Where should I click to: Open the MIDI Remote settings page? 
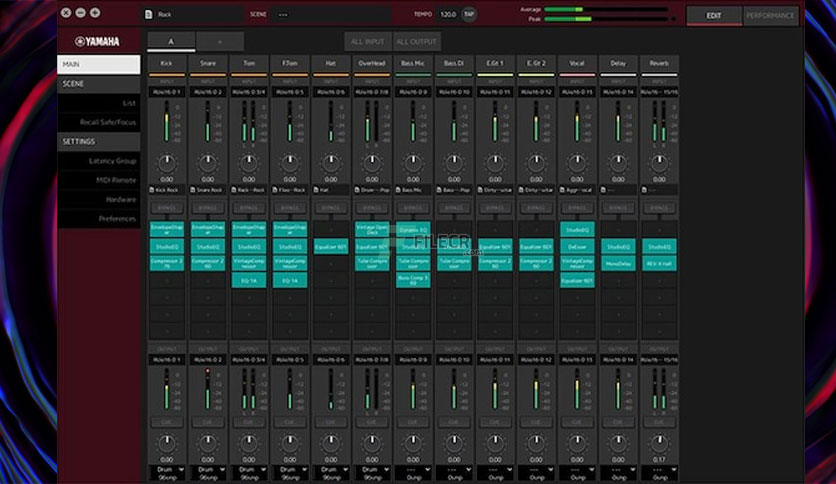click(99, 180)
